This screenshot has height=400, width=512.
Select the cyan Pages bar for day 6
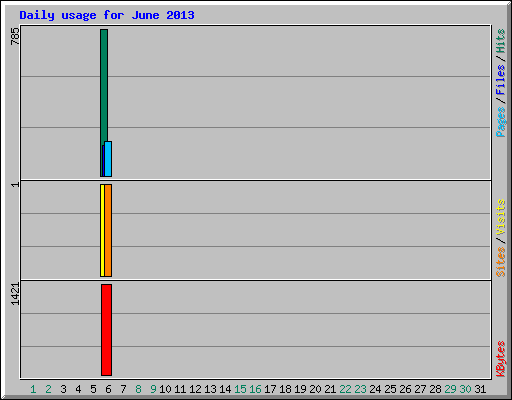click(108, 159)
